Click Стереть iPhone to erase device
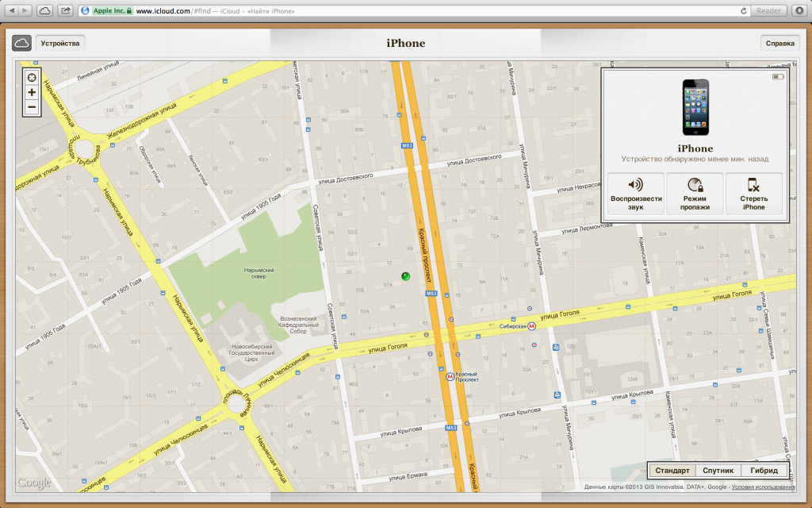 coord(754,194)
